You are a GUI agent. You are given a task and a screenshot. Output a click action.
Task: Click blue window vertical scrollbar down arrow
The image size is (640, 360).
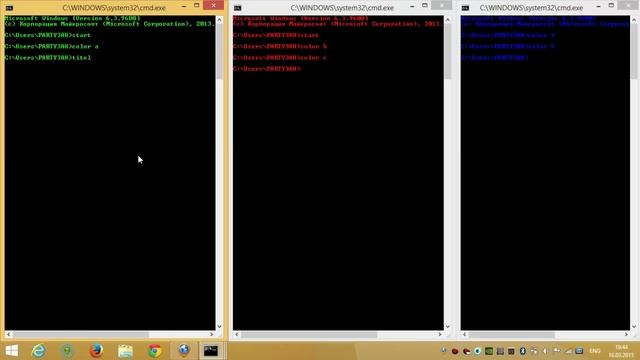634,327
